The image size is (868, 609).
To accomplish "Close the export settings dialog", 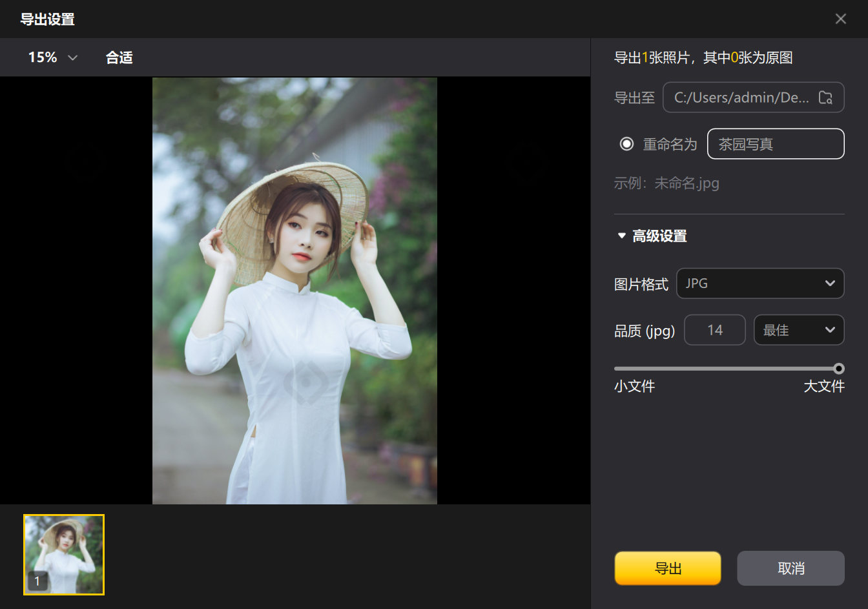I will pyautogui.click(x=840, y=19).
